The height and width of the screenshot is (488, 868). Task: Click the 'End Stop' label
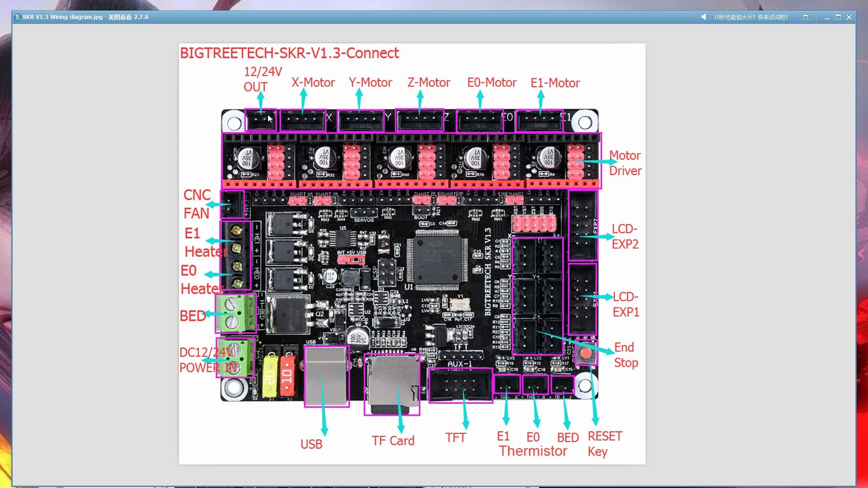626,355
